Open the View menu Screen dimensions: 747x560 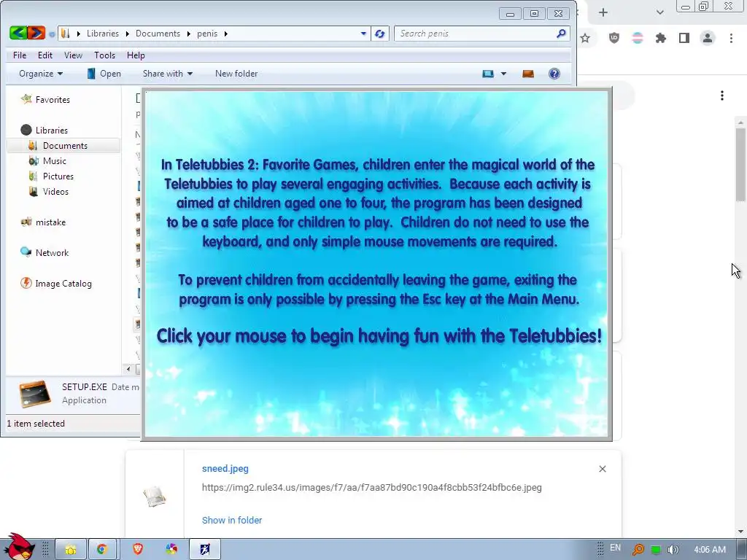74,55
